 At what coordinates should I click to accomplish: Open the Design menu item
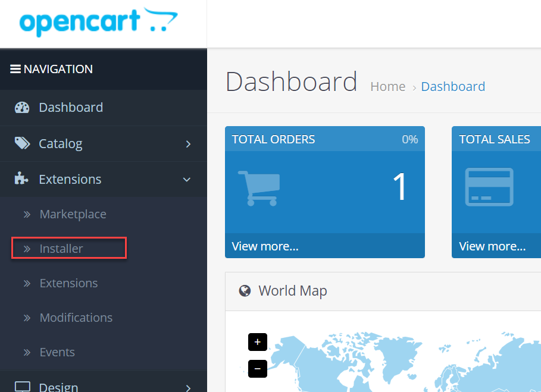pyautogui.click(x=104, y=382)
